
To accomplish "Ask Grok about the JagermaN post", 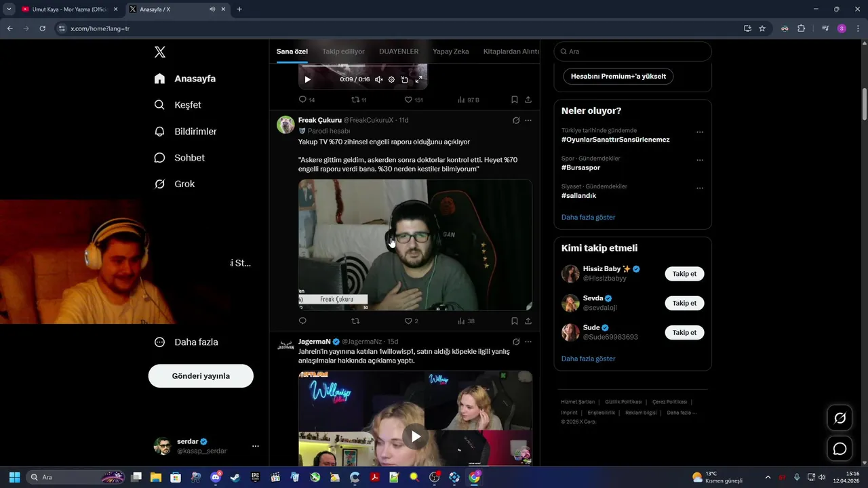I will point(516,342).
